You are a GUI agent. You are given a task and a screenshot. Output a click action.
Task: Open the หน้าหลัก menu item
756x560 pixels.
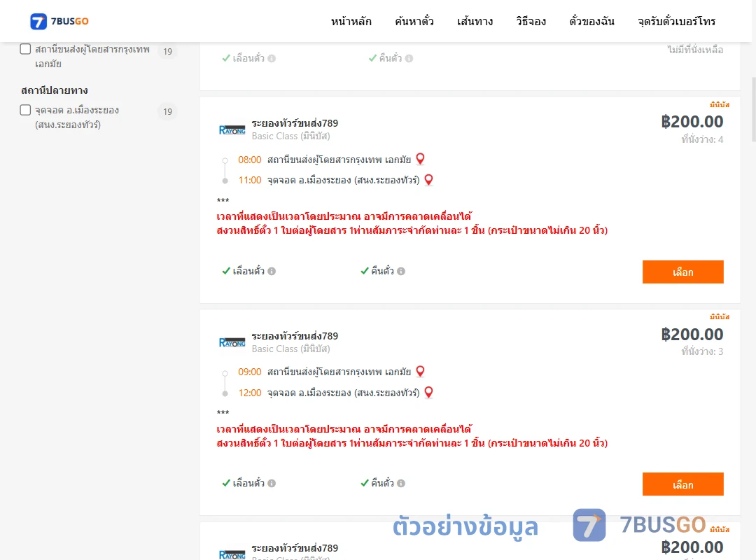tap(351, 21)
